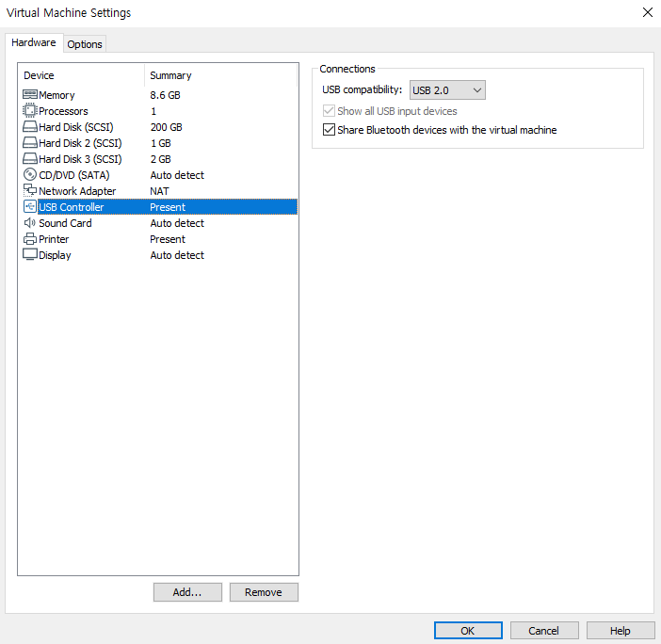Confirm settings with the OK button
The height and width of the screenshot is (644, 661).
468,631
